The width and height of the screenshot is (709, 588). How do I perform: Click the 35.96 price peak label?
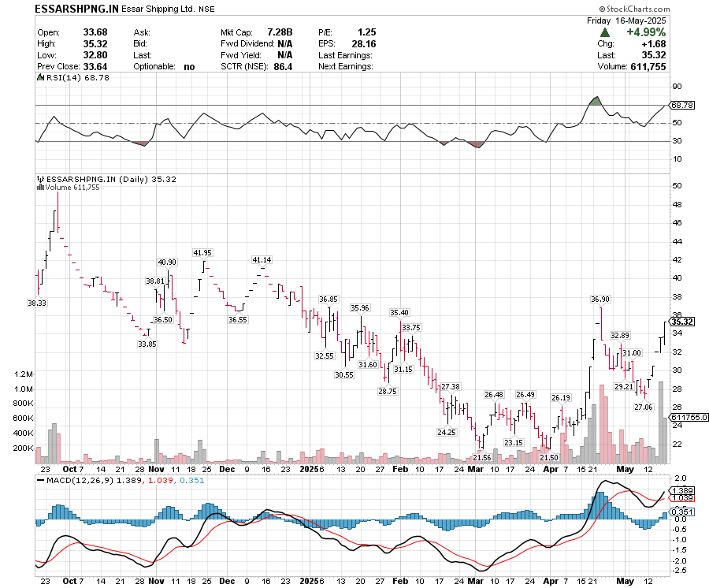coord(360,308)
